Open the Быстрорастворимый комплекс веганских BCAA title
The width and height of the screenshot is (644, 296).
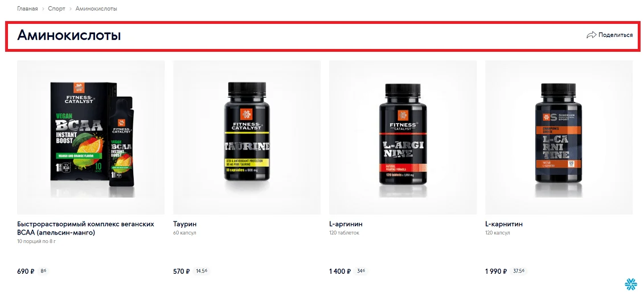tap(86, 228)
